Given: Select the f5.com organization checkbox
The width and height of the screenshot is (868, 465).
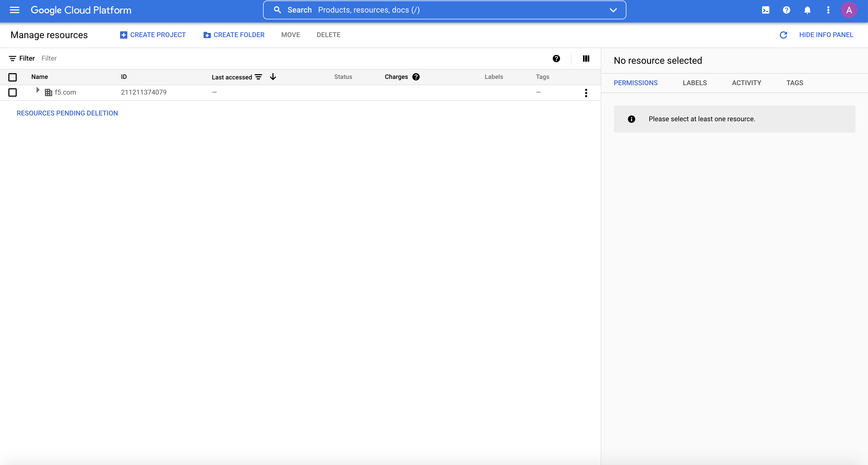Looking at the screenshot, I should pos(13,92).
